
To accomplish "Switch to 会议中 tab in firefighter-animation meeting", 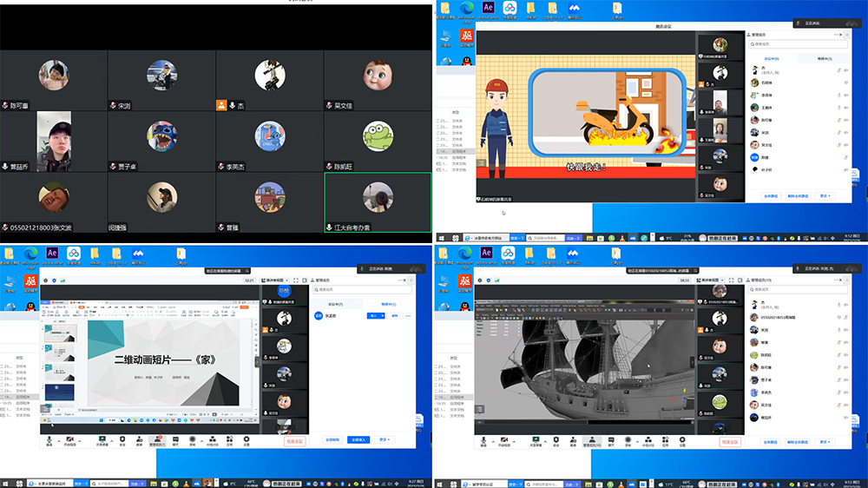I will point(771,58).
